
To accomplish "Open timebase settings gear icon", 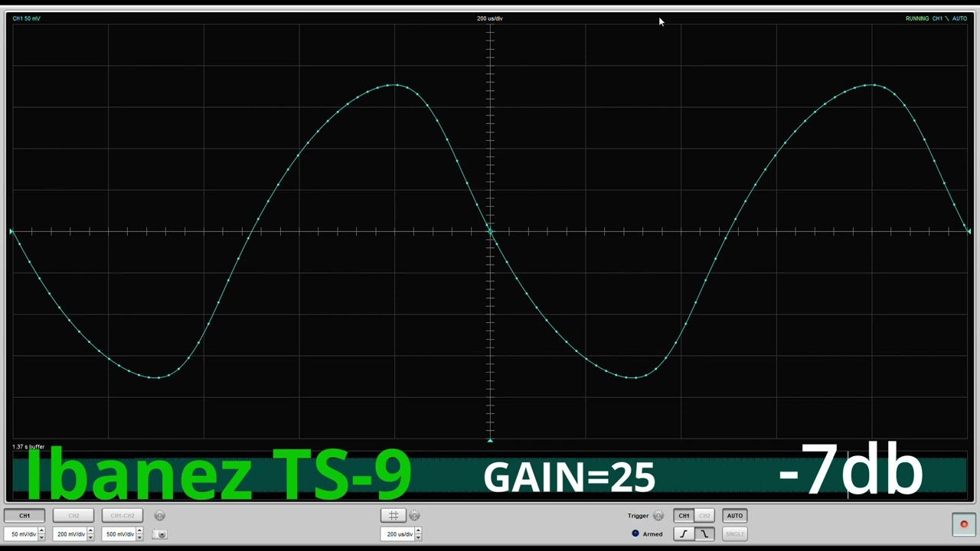I will [415, 516].
